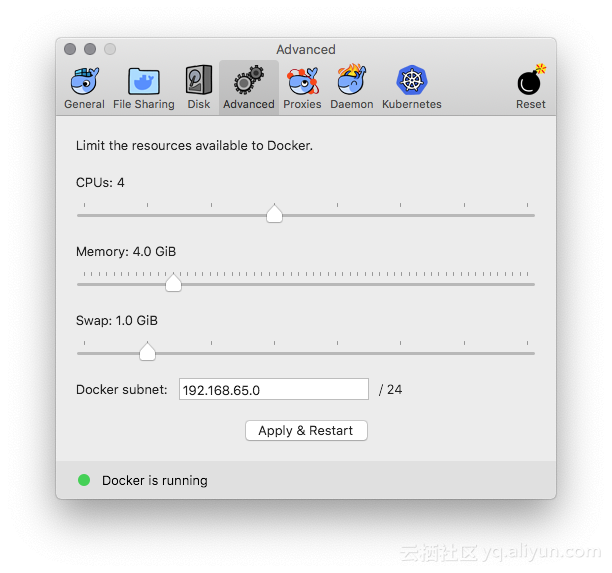
Task: Click the 'Advanced' window title
Action: (x=306, y=50)
